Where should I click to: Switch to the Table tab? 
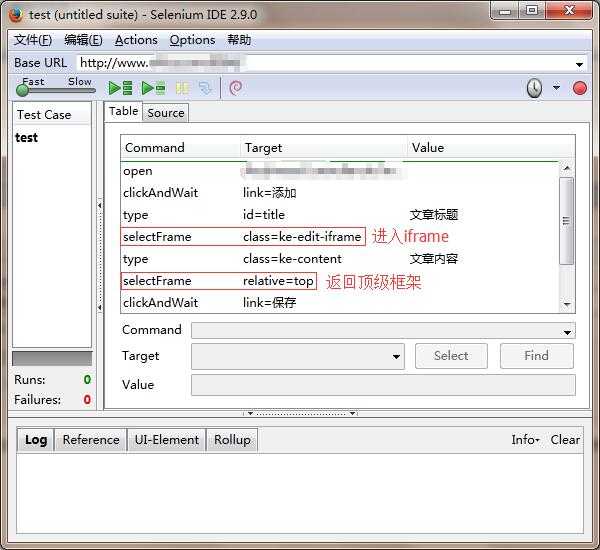[x=123, y=111]
